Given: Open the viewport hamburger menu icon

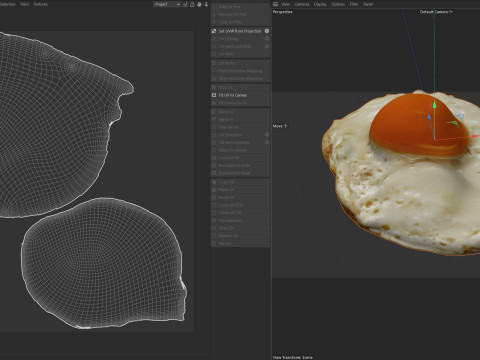Looking at the screenshot, I should click(x=275, y=4).
